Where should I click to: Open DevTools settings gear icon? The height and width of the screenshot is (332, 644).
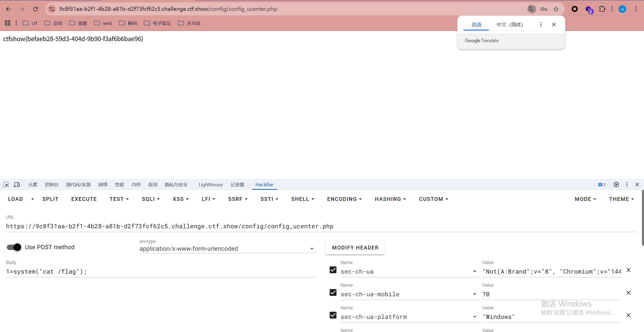[616, 185]
